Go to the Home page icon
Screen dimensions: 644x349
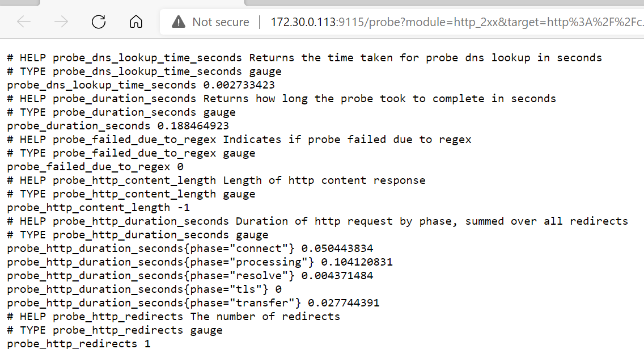[x=136, y=22]
